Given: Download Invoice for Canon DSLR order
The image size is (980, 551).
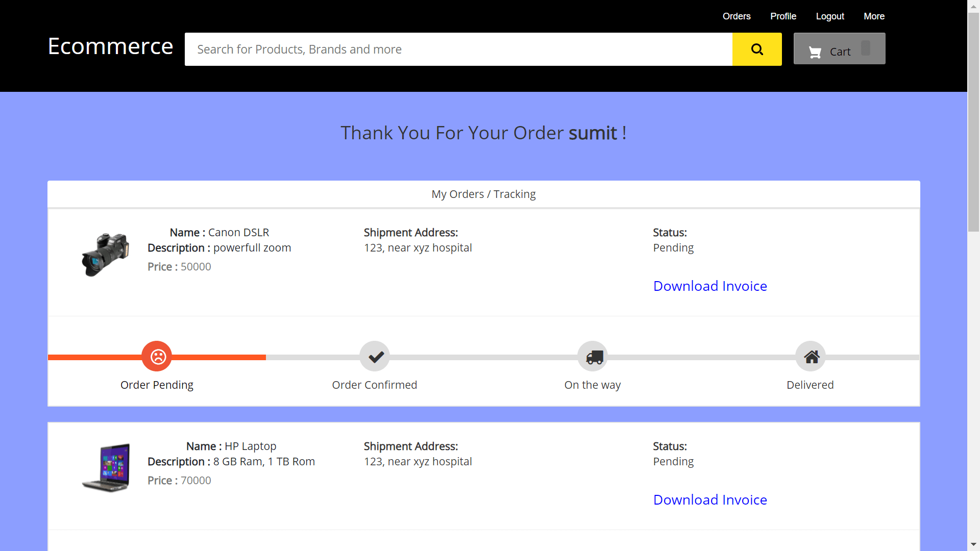Looking at the screenshot, I should (710, 285).
